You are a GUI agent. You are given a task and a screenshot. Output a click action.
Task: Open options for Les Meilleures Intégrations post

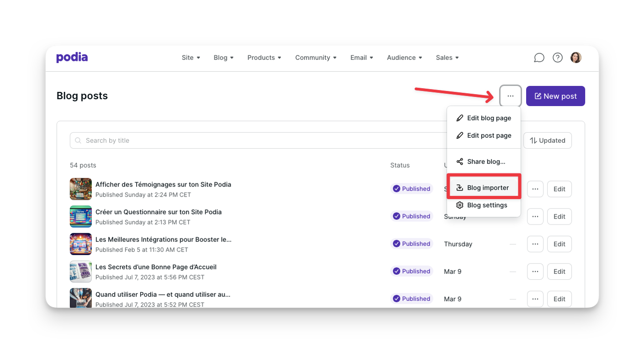535,244
